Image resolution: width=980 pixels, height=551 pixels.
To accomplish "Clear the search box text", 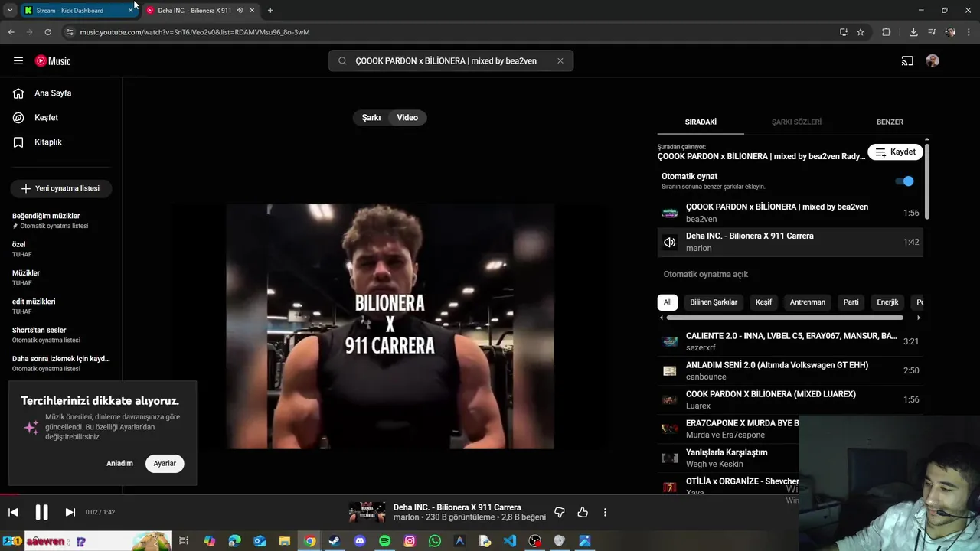I will tap(560, 61).
